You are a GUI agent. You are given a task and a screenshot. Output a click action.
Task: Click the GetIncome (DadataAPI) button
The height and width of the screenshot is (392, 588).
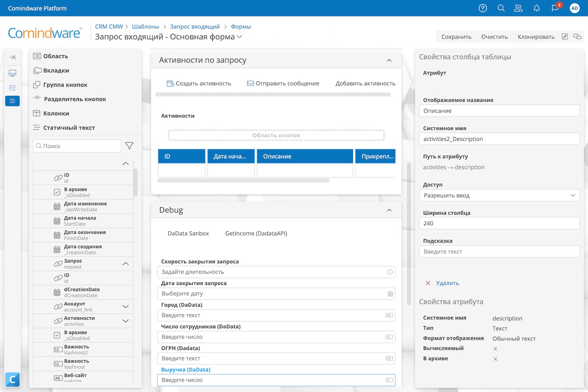click(256, 233)
